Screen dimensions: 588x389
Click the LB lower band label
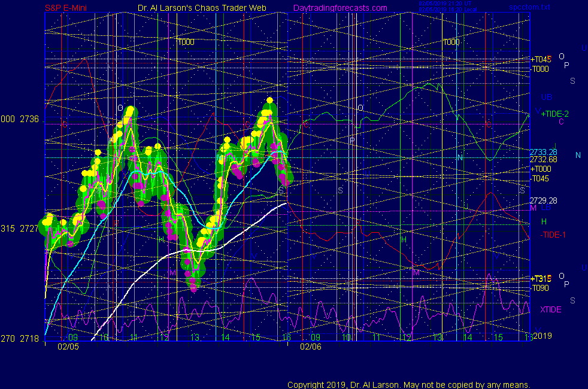(x=545, y=207)
